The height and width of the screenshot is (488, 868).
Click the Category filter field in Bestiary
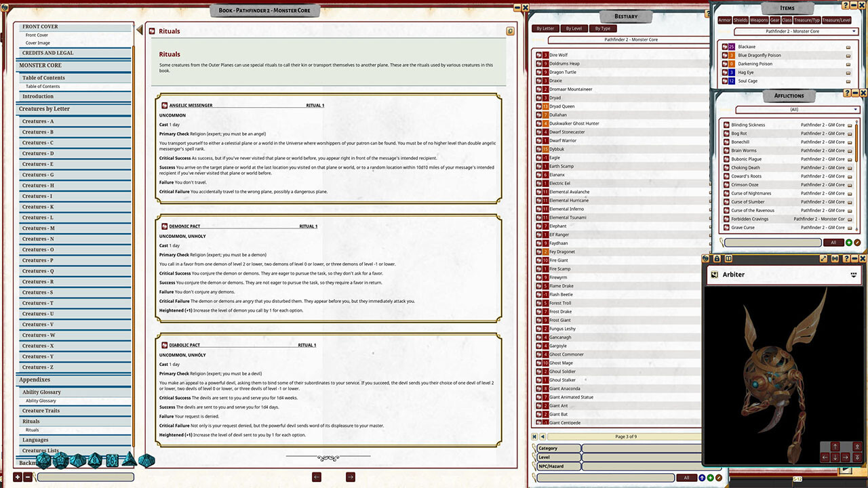(557, 448)
